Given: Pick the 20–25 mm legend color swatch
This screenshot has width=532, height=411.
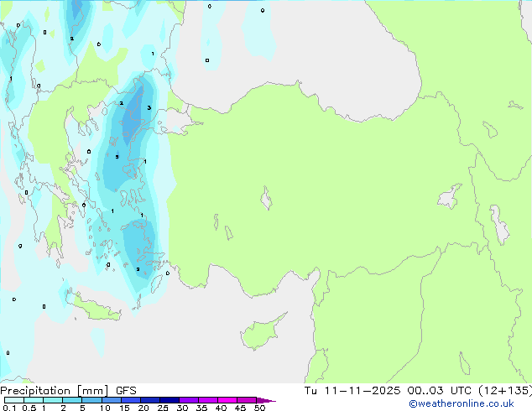Looking at the screenshot, I should click(149, 400).
